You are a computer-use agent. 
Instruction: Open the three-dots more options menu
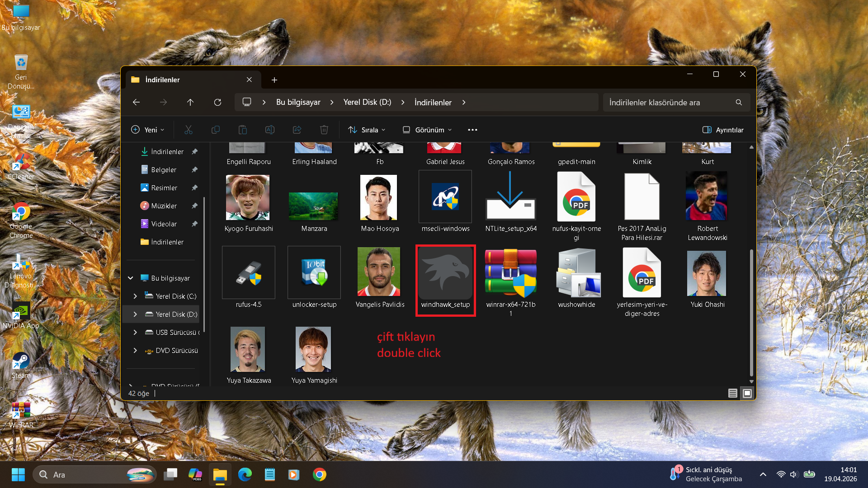(472, 130)
